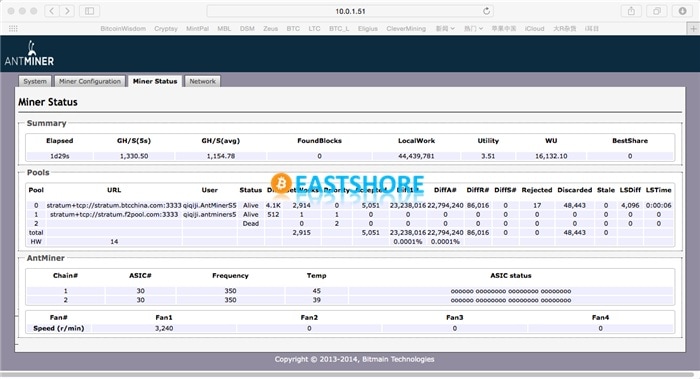Screen dimensions: 700x379
Task: Open the BitcoinWisdom bookmark
Action: 123,29
